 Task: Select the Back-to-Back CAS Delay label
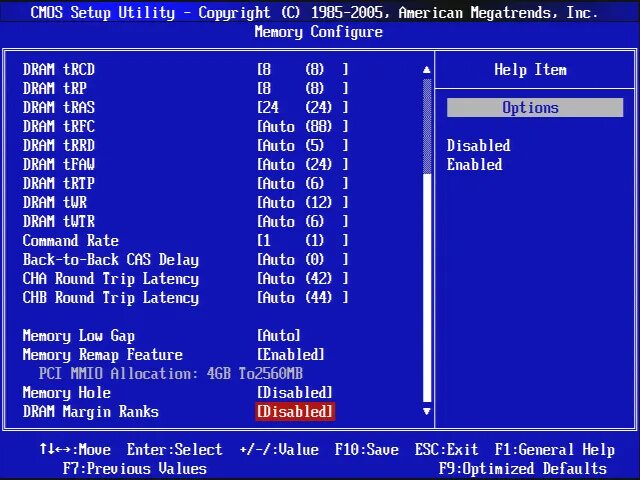click(111, 260)
